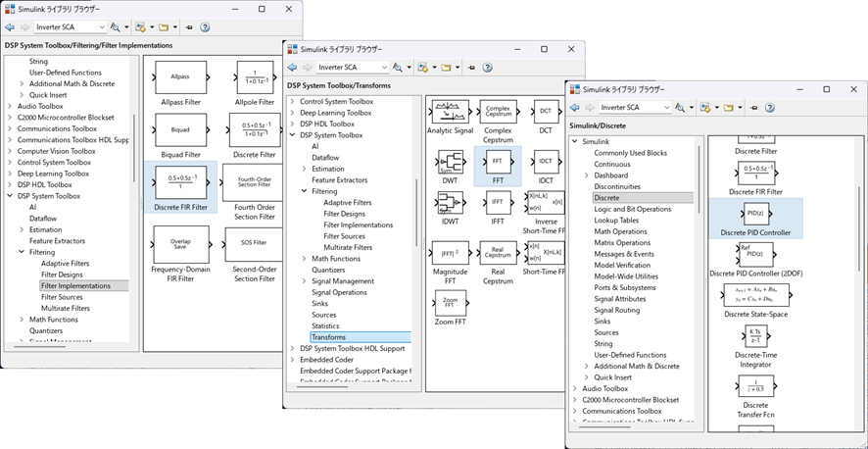Image resolution: width=868 pixels, height=449 pixels.
Task: Select Statistics under DSP System Toolbox
Action: click(325, 325)
